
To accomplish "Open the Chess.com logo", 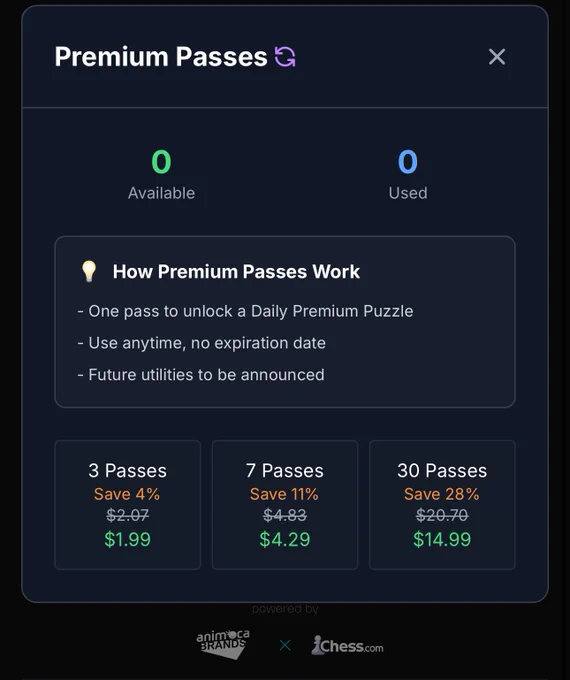I will [347, 645].
